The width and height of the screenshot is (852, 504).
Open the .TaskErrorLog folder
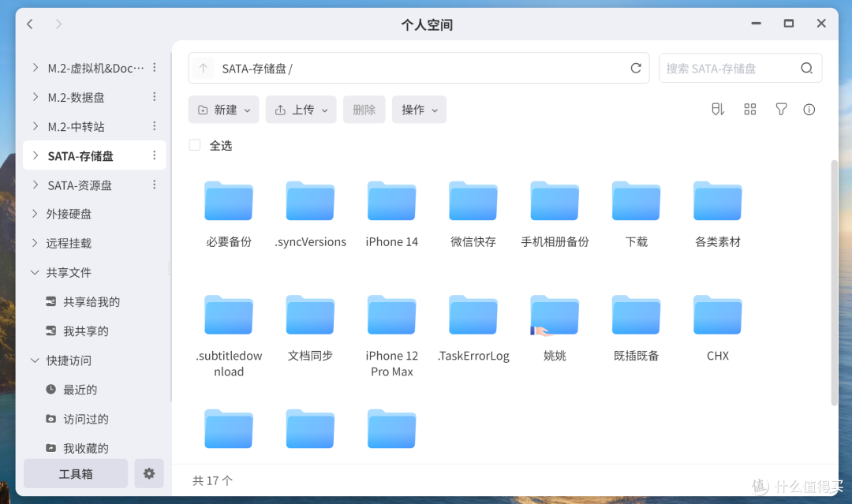point(473,315)
